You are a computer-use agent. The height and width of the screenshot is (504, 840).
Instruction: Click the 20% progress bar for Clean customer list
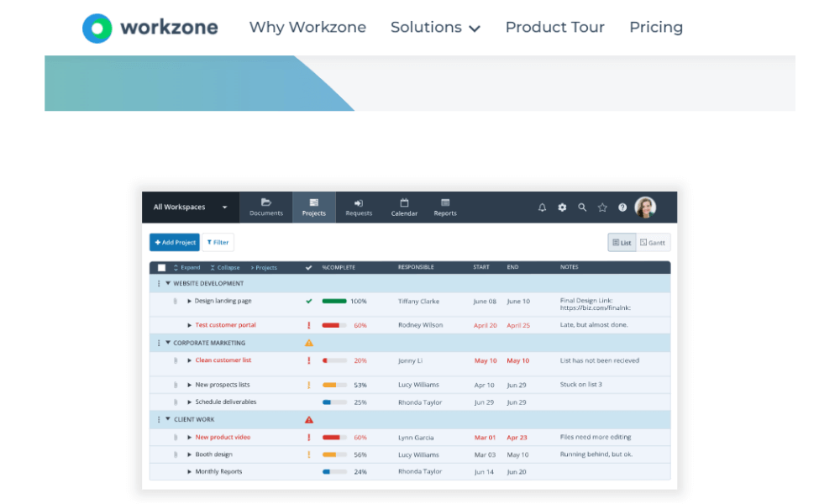pyautogui.click(x=334, y=360)
